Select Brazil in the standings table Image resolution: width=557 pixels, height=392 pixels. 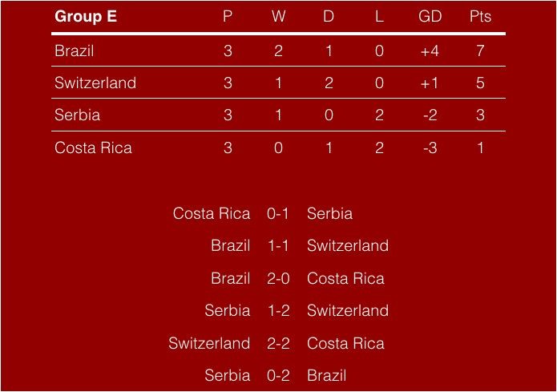[x=75, y=51]
